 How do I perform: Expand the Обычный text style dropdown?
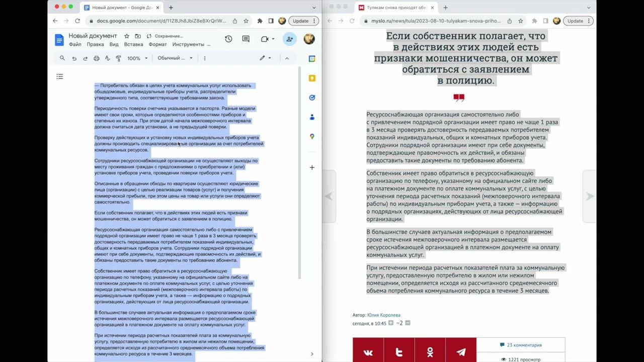175,58
